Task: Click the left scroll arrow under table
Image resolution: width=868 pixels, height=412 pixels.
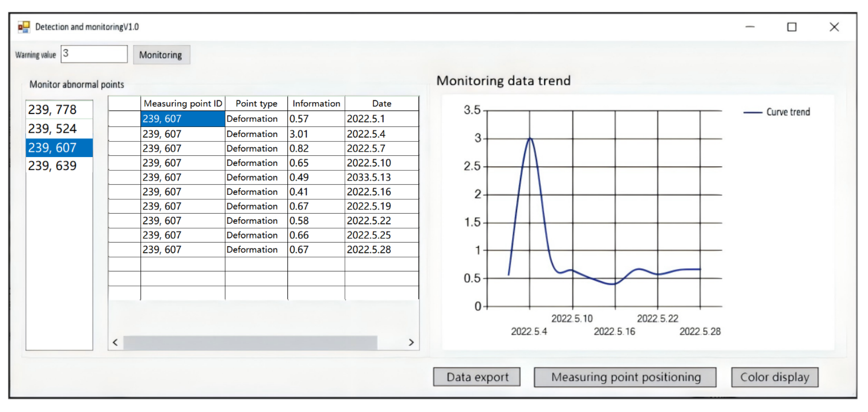Action: pyautogui.click(x=115, y=343)
